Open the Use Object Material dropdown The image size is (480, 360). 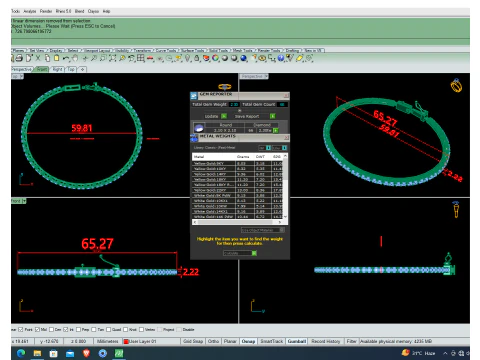tap(263, 230)
